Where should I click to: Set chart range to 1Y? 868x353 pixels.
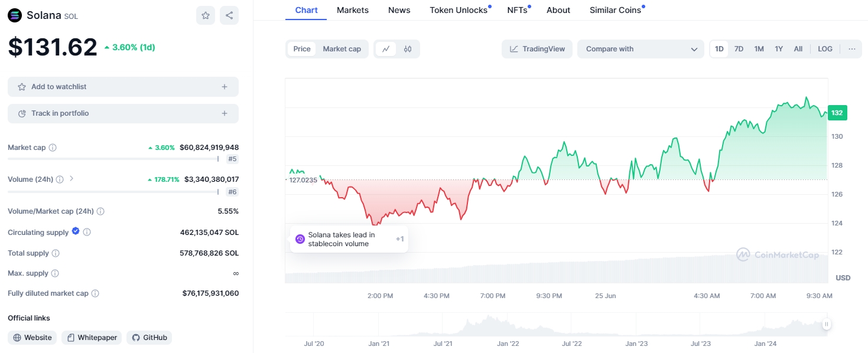[779, 49]
